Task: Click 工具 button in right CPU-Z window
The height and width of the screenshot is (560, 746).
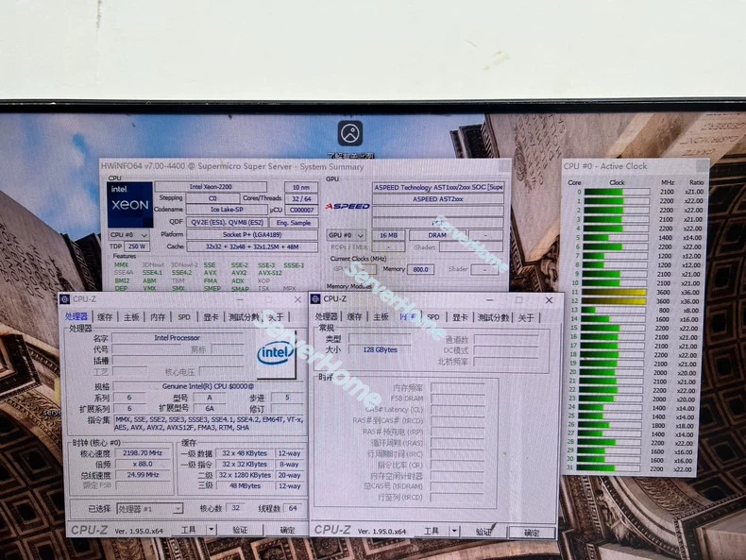Action: coord(432,531)
